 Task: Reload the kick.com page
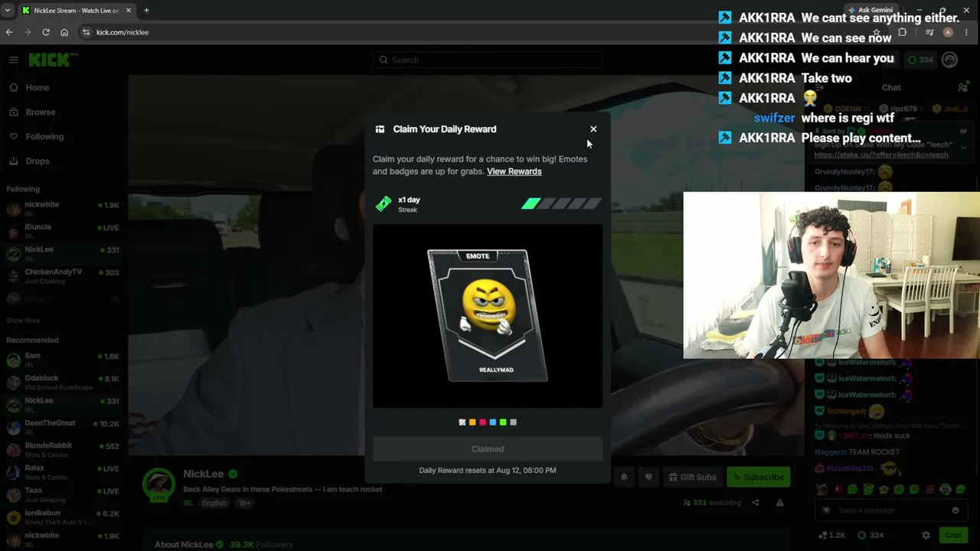point(46,32)
